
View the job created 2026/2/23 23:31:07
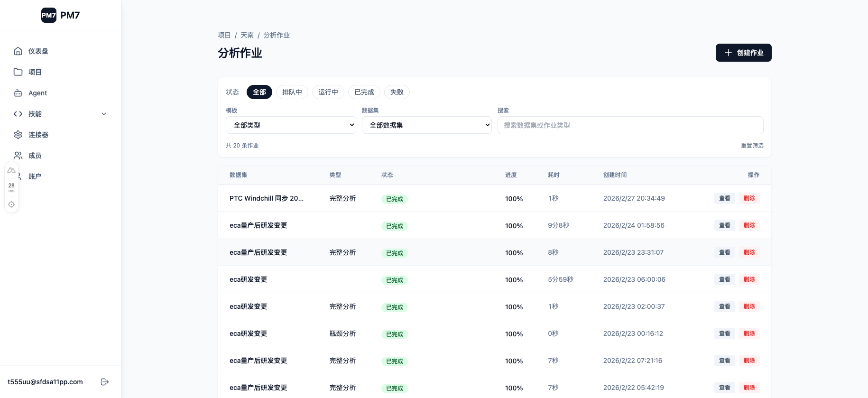tap(725, 252)
